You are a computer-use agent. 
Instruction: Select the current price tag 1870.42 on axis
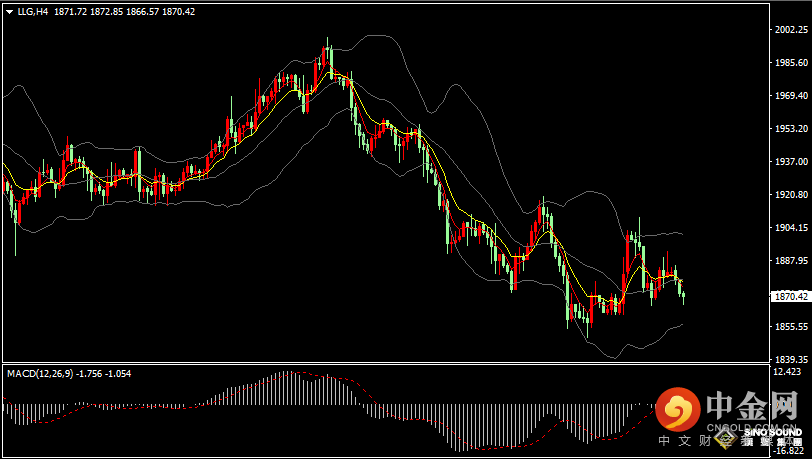point(791,296)
